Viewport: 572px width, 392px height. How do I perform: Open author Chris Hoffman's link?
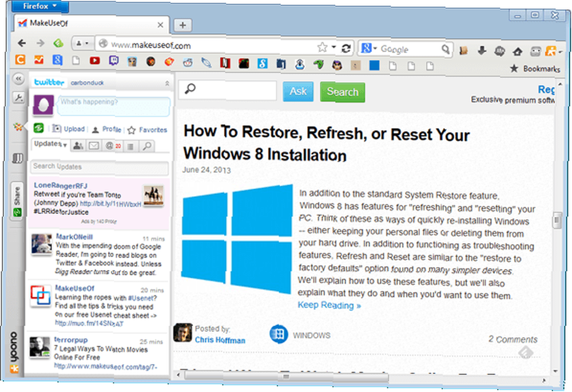(220, 340)
